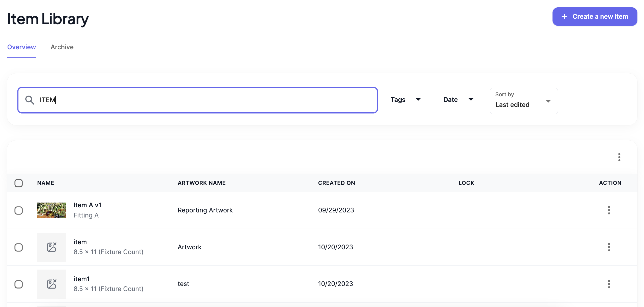Image resolution: width=644 pixels, height=307 pixels.
Task: Click missing-image placeholder icon for item1
Action: 52,284
